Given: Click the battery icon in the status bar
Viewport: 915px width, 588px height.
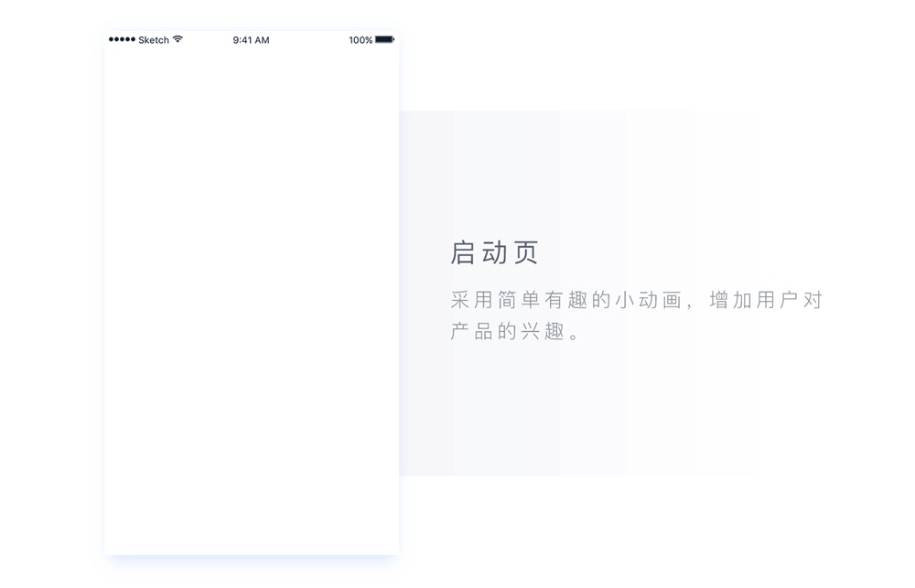Looking at the screenshot, I should (385, 39).
